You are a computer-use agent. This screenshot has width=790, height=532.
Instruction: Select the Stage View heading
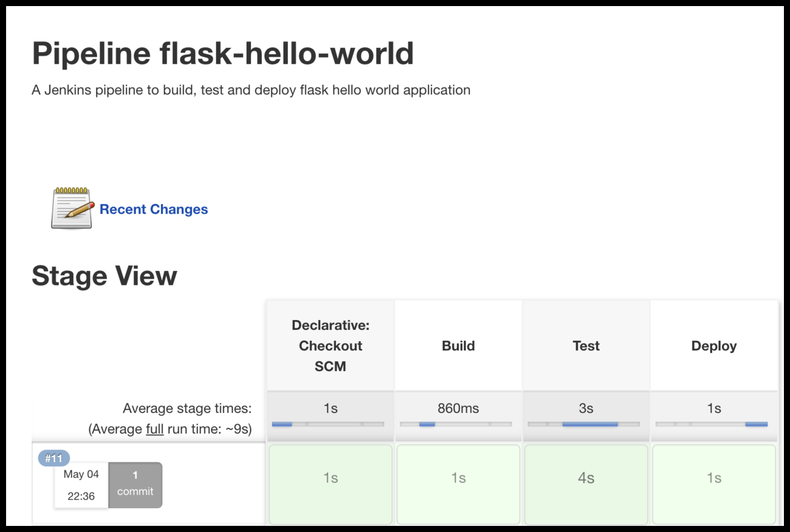[x=105, y=276]
